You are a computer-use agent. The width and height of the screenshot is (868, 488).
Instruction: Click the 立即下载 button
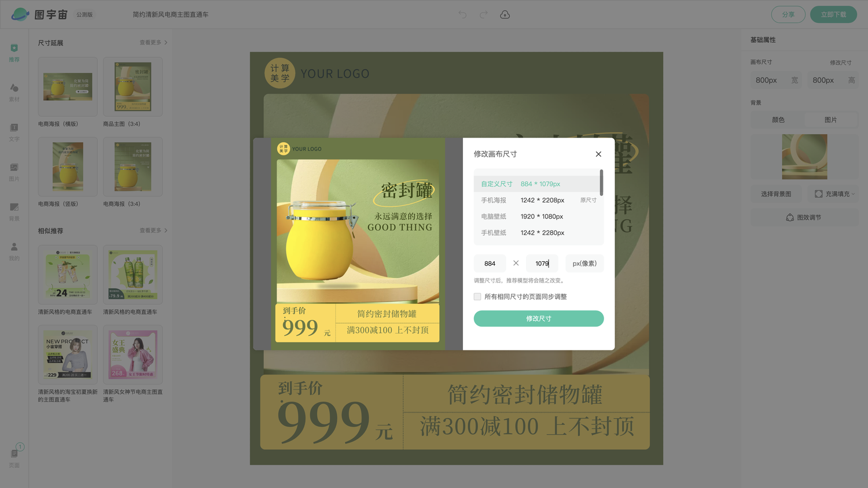click(833, 14)
